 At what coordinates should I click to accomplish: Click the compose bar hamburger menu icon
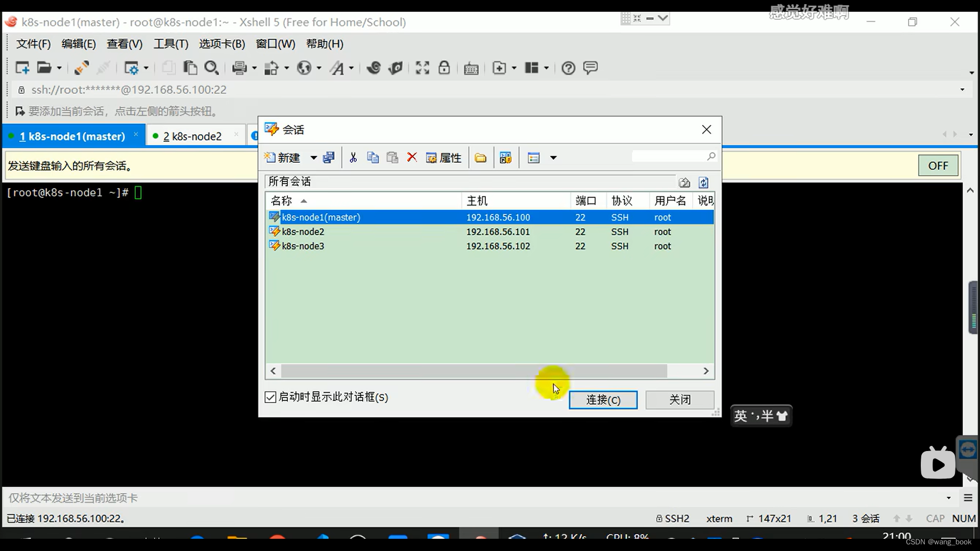click(x=968, y=498)
